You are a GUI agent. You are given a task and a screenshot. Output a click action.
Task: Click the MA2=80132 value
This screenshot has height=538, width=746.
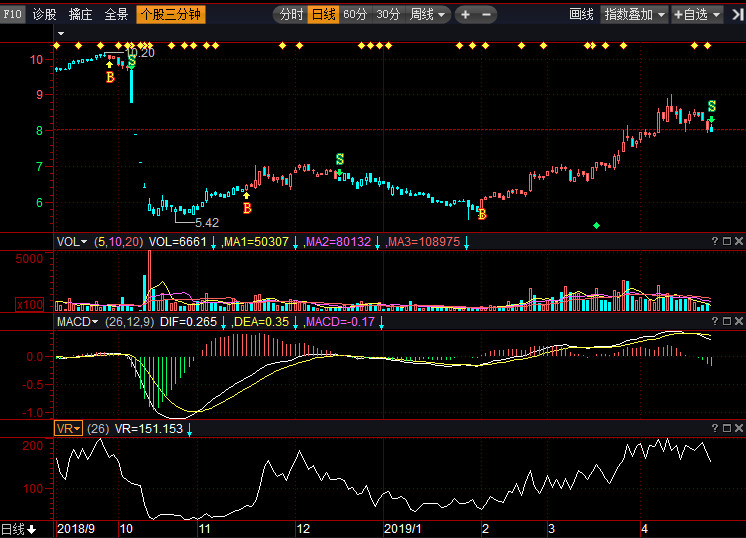click(338, 242)
